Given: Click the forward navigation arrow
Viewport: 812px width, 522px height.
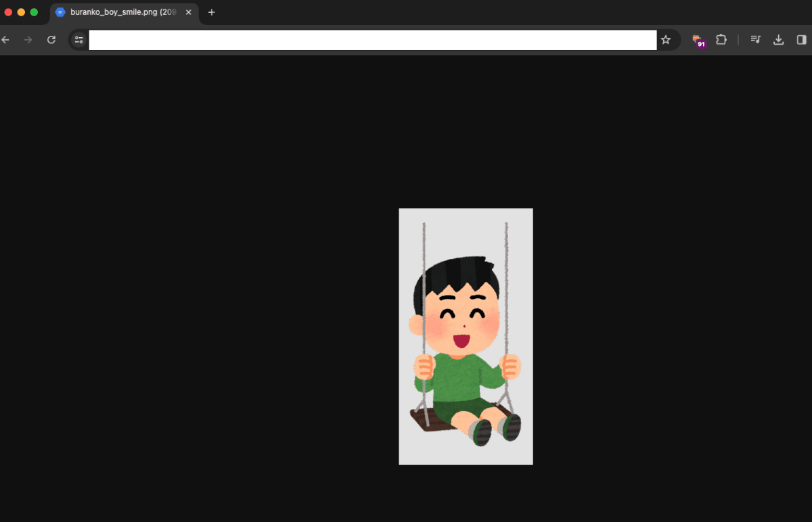Looking at the screenshot, I should point(28,40).
